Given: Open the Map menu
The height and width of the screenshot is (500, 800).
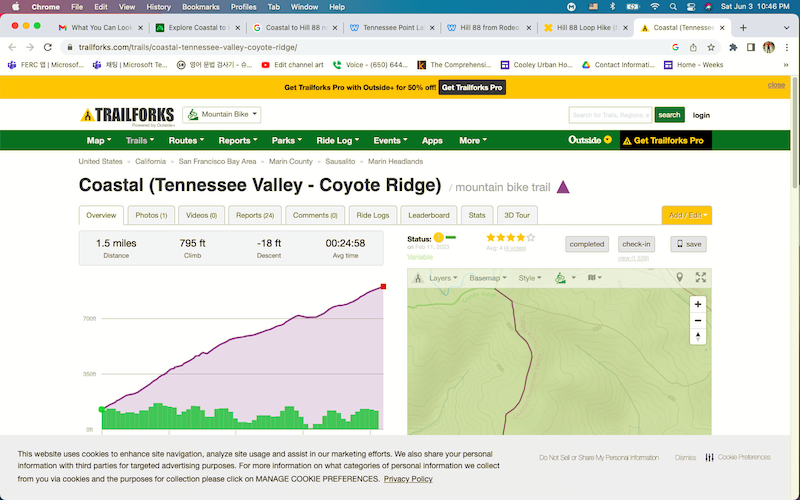Looking at the screenshot, I should pos(99,140).
